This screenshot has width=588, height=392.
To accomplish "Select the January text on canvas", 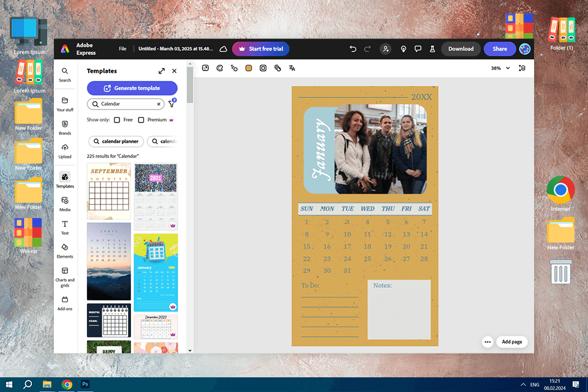I will tap(321, 149).
